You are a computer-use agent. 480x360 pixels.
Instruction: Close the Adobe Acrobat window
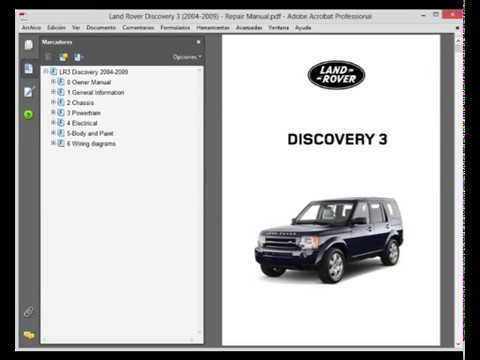(x=452, y=15)
